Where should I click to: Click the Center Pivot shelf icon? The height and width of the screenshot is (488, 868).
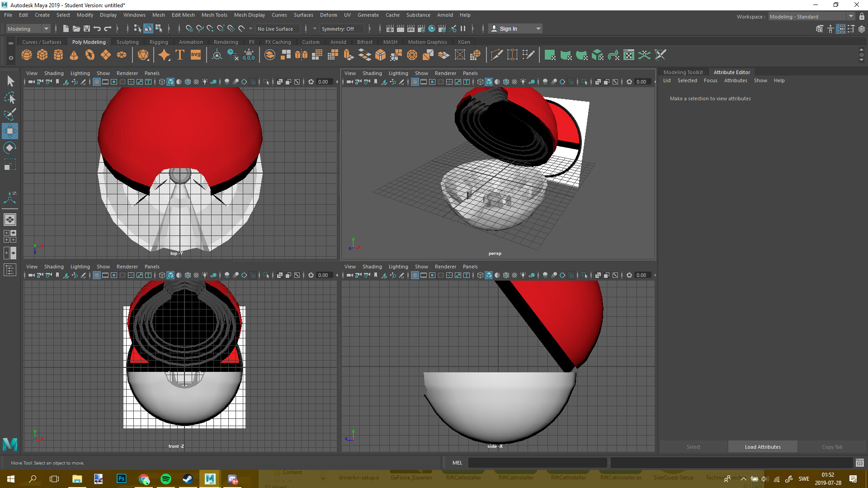(217, 55)
